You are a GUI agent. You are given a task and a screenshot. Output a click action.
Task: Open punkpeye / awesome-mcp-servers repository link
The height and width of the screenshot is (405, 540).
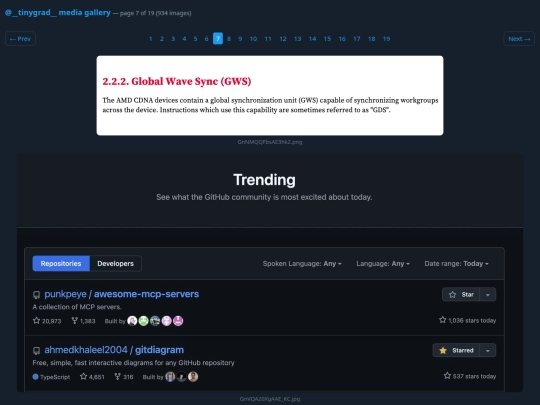122,294
